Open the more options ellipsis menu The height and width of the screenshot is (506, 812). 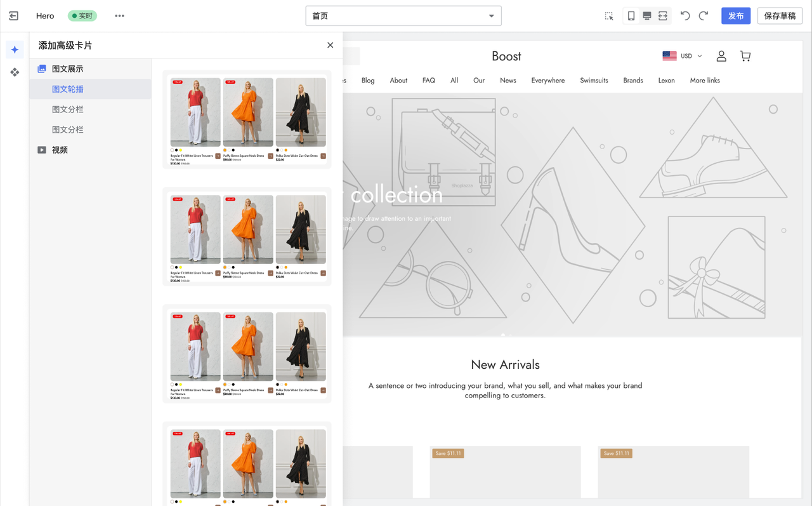coord(119,16)
